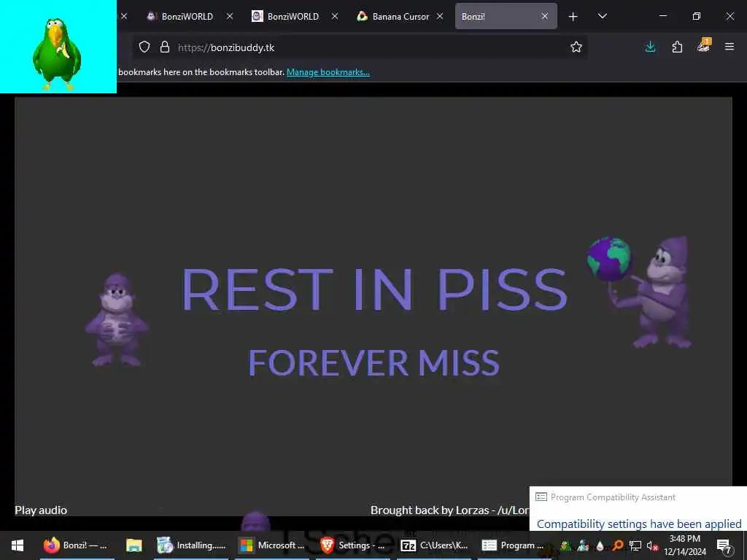Open File Explorer from the taskbar

[134, 545]
